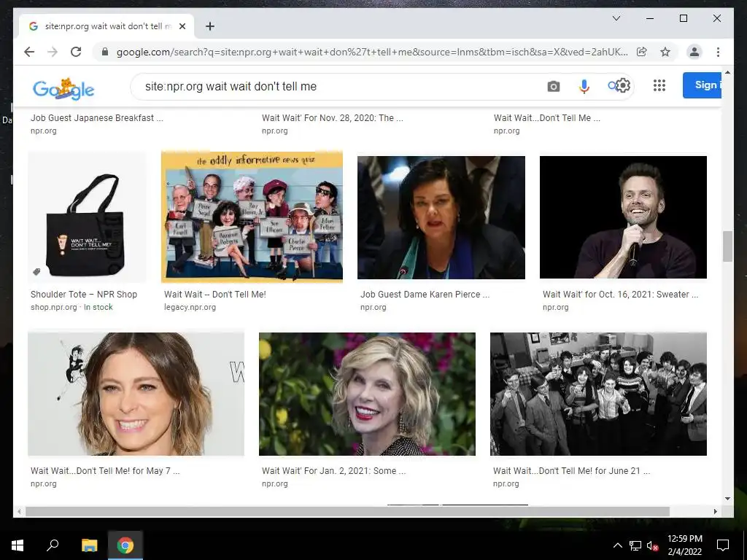Click the horizontal scroll right arrow
747x560 pixels.
(x=715, y=511)
